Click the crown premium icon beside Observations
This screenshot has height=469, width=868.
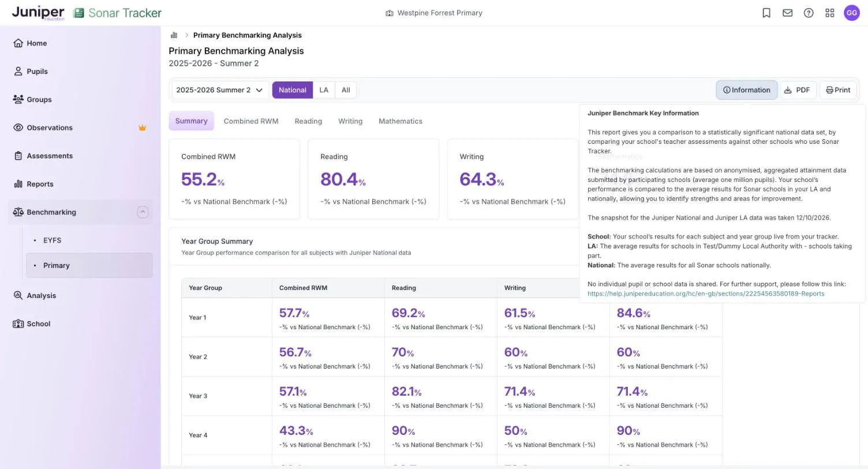tap(142, 128)
